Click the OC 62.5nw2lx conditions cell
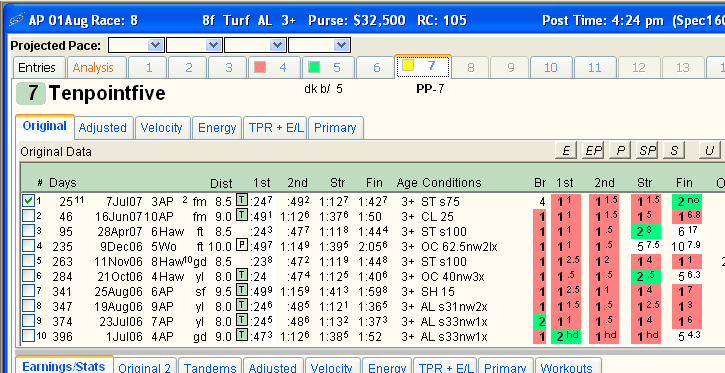The image size is (725, 373). (x=459, y=246)
